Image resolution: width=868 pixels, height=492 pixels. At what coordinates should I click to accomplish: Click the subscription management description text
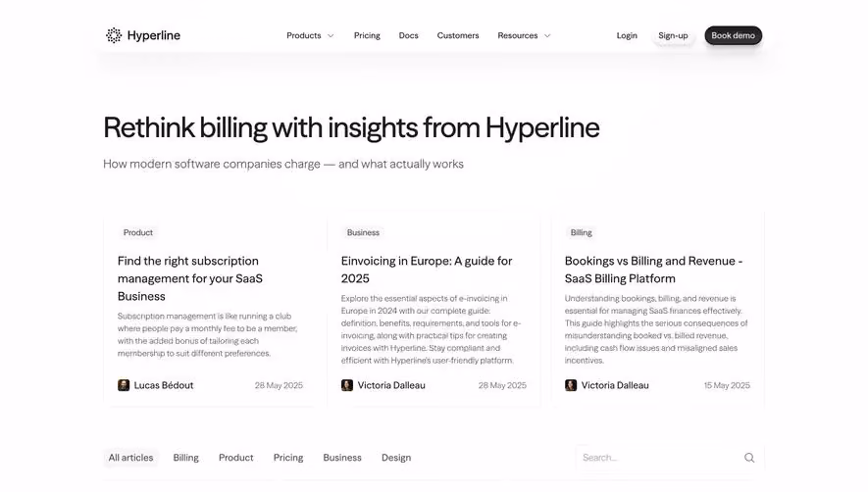point(208,335)
